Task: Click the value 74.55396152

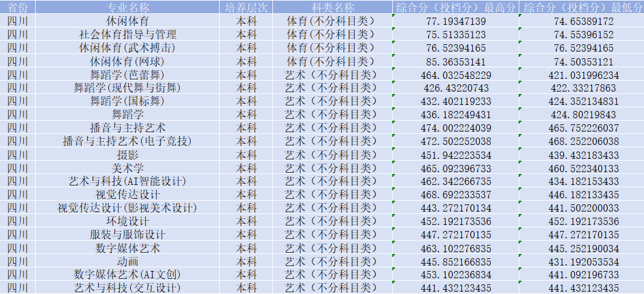Action: [x=582, y=35]
